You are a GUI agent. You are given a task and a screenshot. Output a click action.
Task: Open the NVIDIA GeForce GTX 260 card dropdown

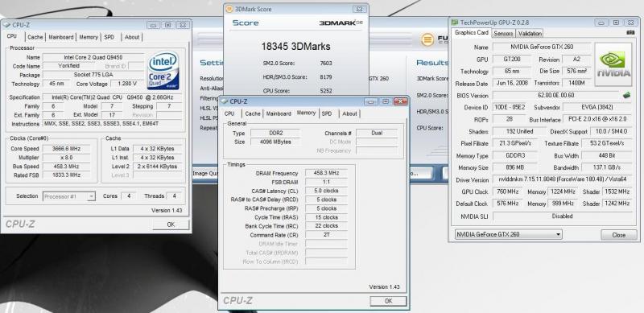pyautogui.click(x=509, y=234)
